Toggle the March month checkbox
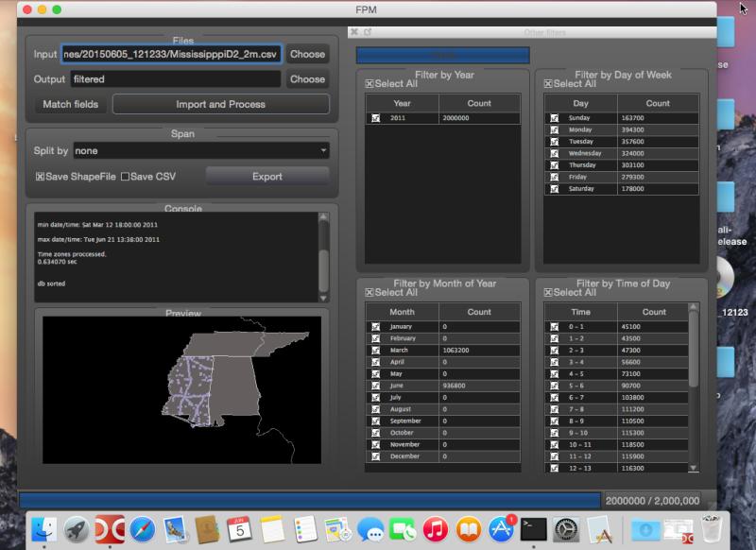Screen dimensions: 756x550 (375, 351)
